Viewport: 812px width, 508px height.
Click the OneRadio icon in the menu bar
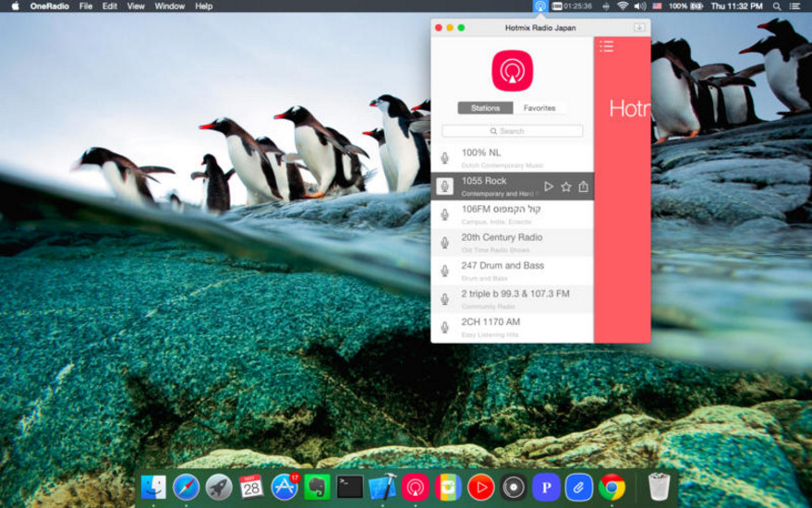[540, 6]
